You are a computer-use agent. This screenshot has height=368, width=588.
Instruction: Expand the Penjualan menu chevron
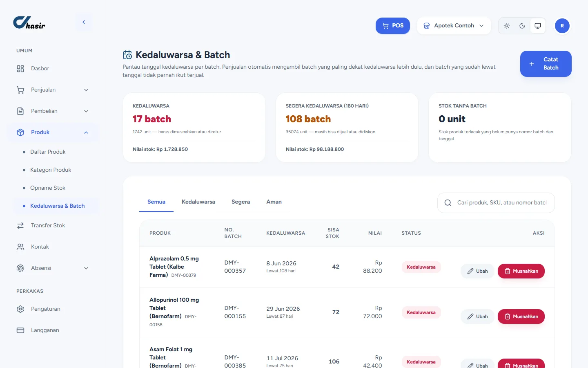[86, 90]
